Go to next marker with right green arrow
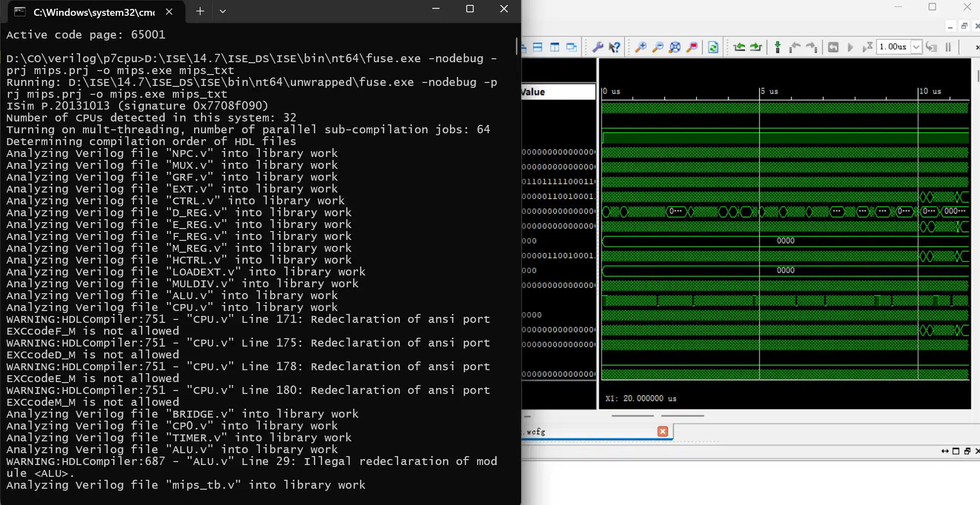Image resolution: width=980 pixels, height=505 pixels. [x=756, y=47]
